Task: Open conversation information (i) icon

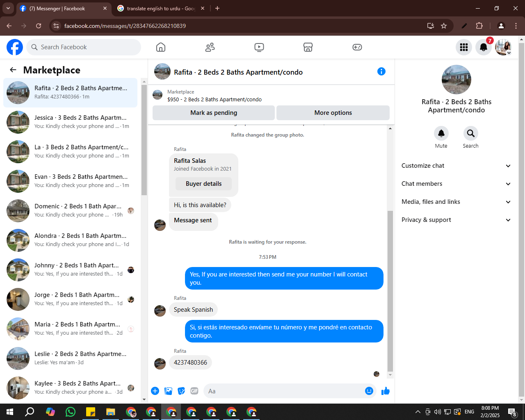Action: coord(381,71)
